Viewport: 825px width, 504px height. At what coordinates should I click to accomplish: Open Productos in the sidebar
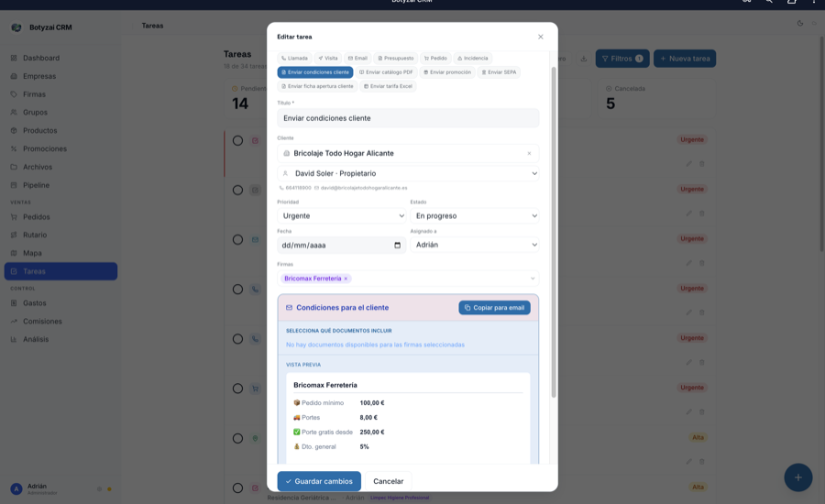tap(60, 130)
